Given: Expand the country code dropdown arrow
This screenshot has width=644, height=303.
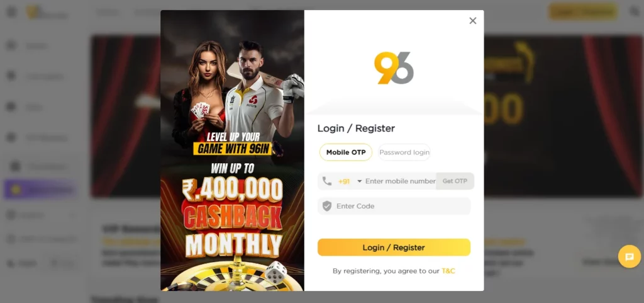Looking at the screenshot, I should [x=359, y=181].
